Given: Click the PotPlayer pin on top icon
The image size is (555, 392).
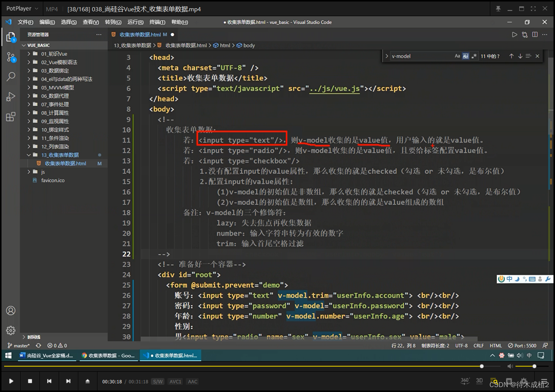Looking at the screenshot, I should tap(498, 9).
